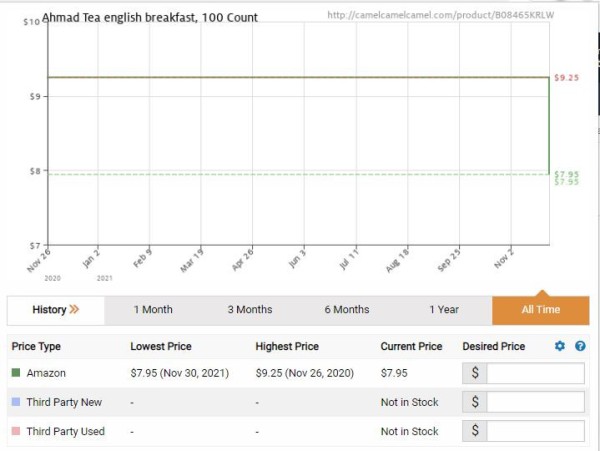The height and width of the screenshot is (451, 600).
Task: Open the blue help question mark icon
Action: tap(580, 346)
